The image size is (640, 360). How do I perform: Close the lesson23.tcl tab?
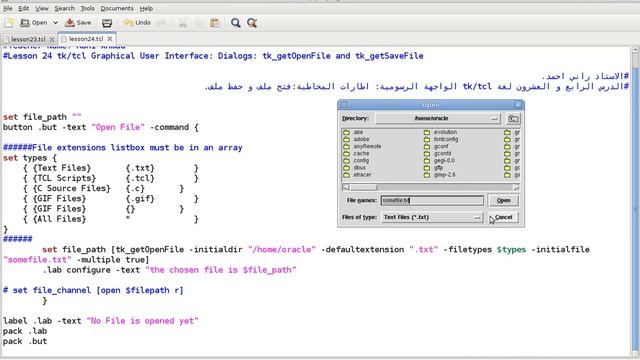(x=52, y=39)
